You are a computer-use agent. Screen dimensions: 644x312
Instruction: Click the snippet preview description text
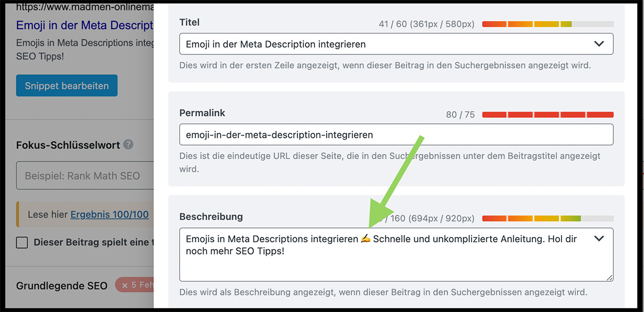coord(85,49)
